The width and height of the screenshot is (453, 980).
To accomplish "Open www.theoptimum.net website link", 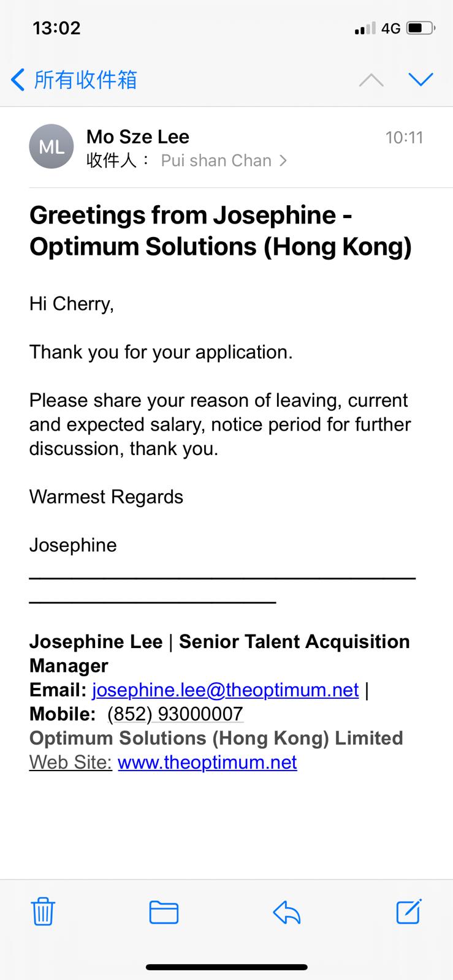I will click(x=207, y=762).
